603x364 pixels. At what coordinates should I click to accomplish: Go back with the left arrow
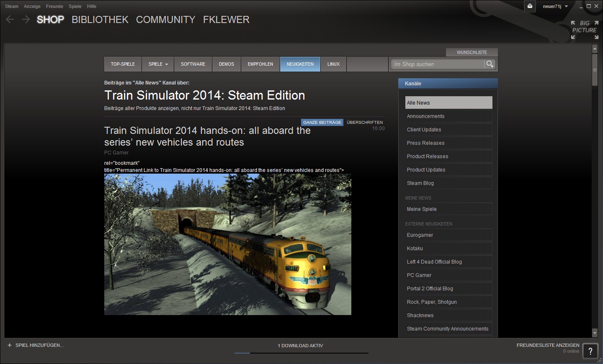click(10, 20)
